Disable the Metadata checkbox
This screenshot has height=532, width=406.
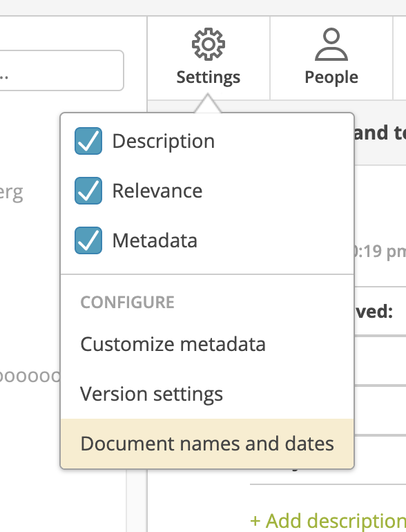pyautogui.click(x=88, y=240)
